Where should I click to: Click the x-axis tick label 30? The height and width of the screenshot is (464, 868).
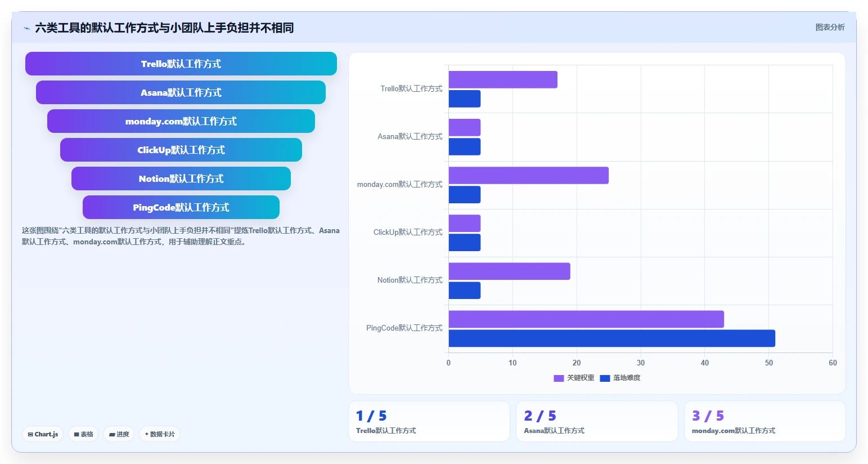coord(641,363)
